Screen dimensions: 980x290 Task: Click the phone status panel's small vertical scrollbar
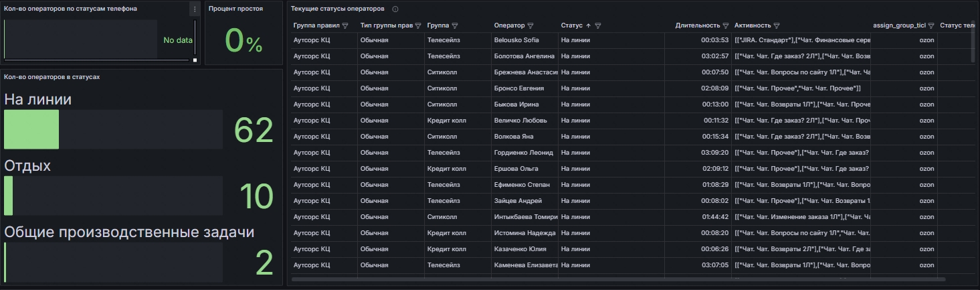click(x=195, y=38)
